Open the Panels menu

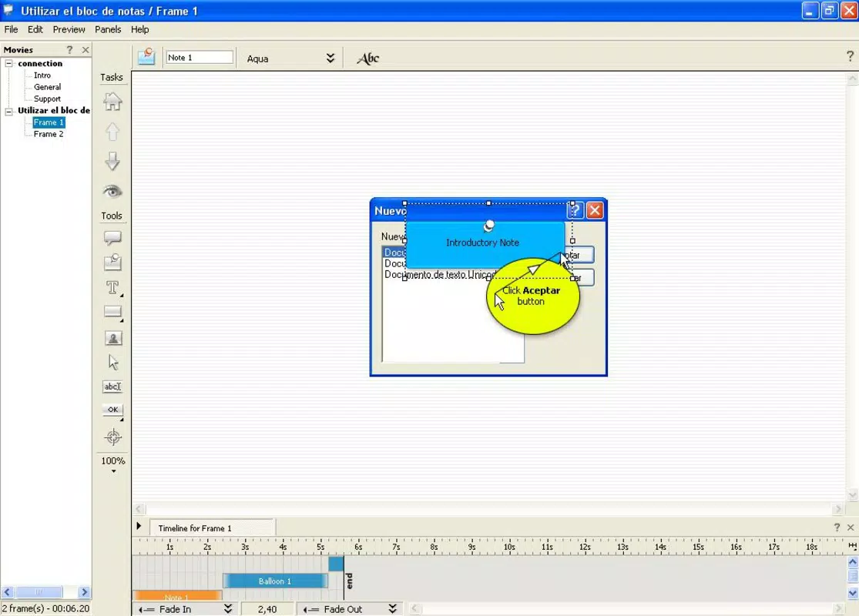point(108,29)
